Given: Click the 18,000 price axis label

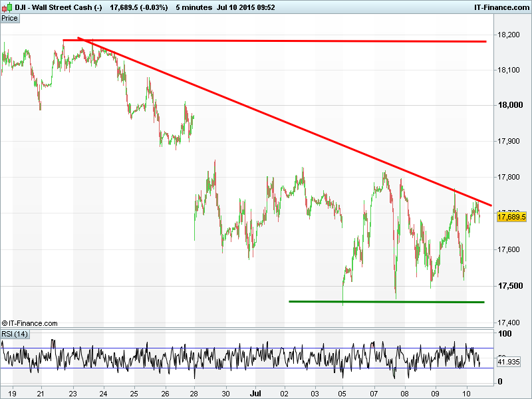Looking at the screenshot, I should 510,105.
